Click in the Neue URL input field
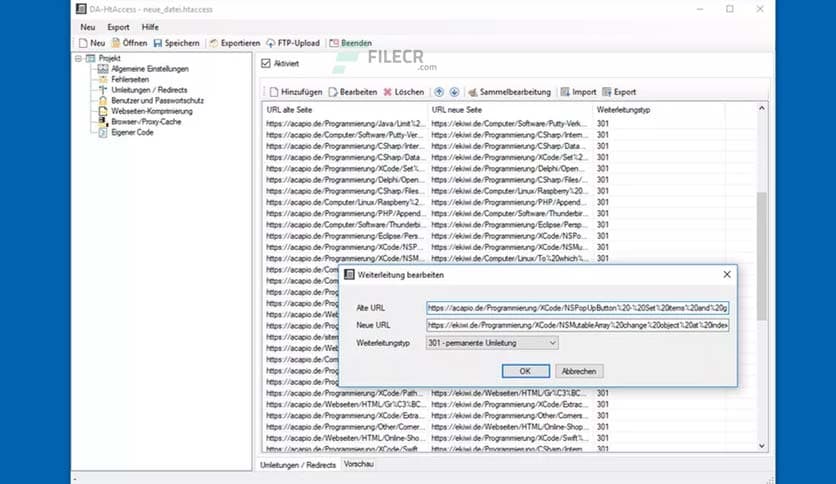This screenshot has width=836, height=484. 577,325
